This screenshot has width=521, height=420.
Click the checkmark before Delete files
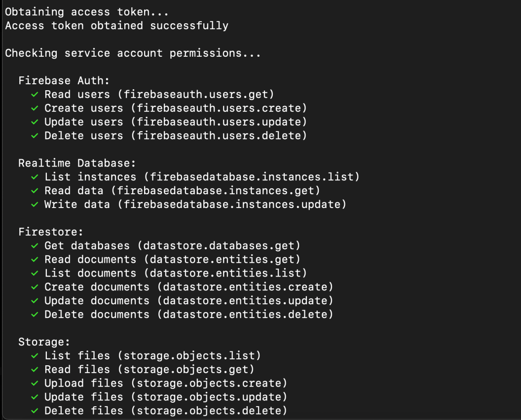[x=35, y=411]
